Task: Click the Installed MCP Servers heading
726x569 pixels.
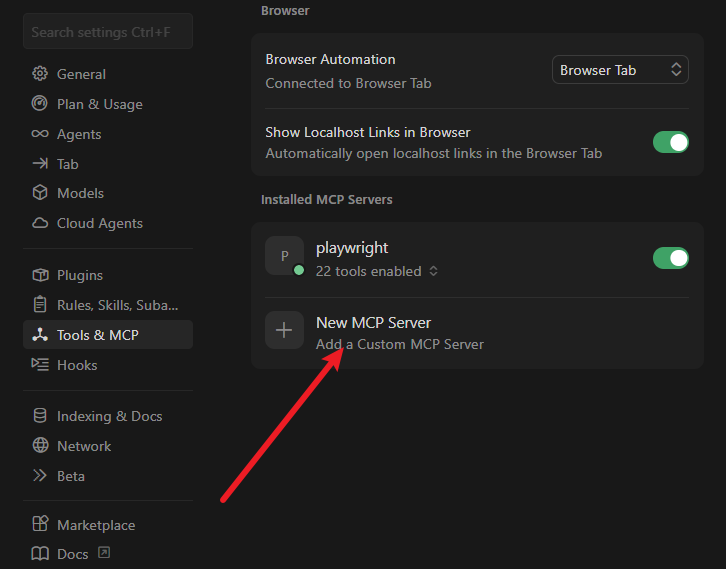Action: point(326,200)
